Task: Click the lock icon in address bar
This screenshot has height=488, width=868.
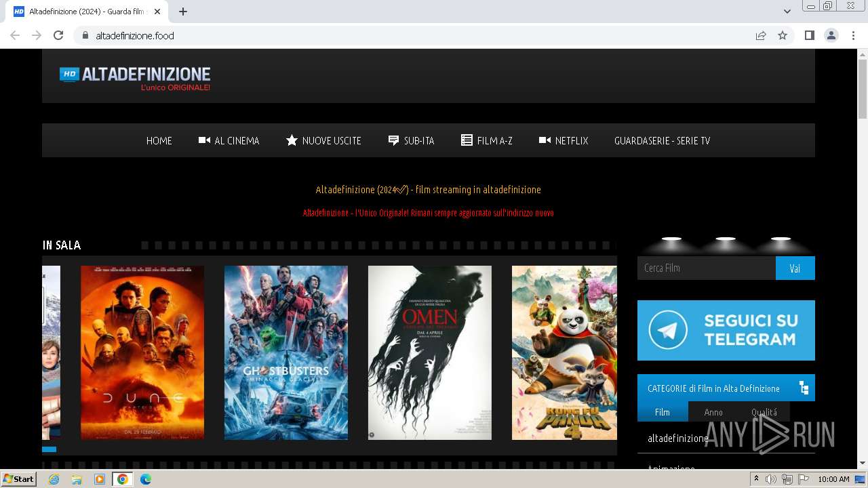Action: [85, 35]
